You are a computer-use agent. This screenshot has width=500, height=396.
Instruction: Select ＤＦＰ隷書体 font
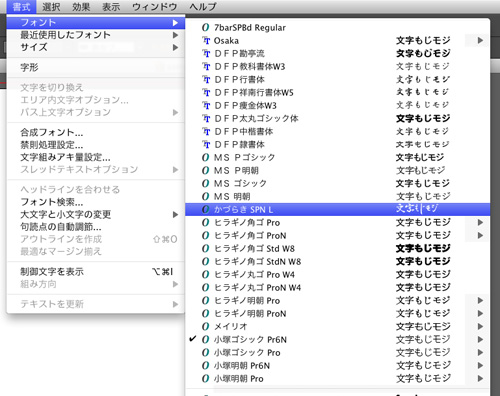pyautogui.click(x=337, y=144)
